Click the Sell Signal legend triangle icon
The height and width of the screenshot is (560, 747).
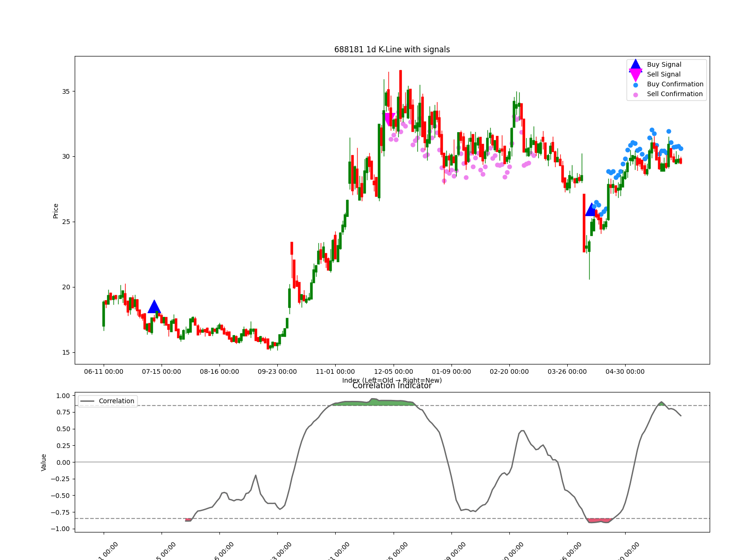tap(635, 75)
